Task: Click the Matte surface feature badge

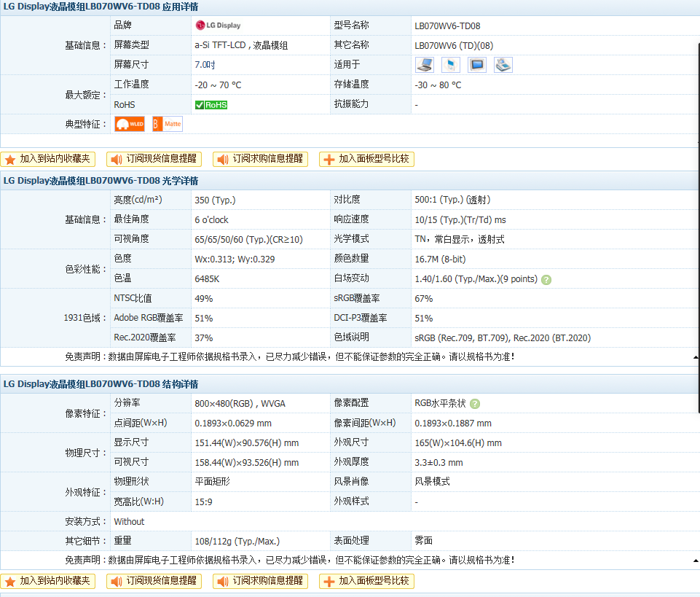Action: pyautogui.click(x=168, y=124)
